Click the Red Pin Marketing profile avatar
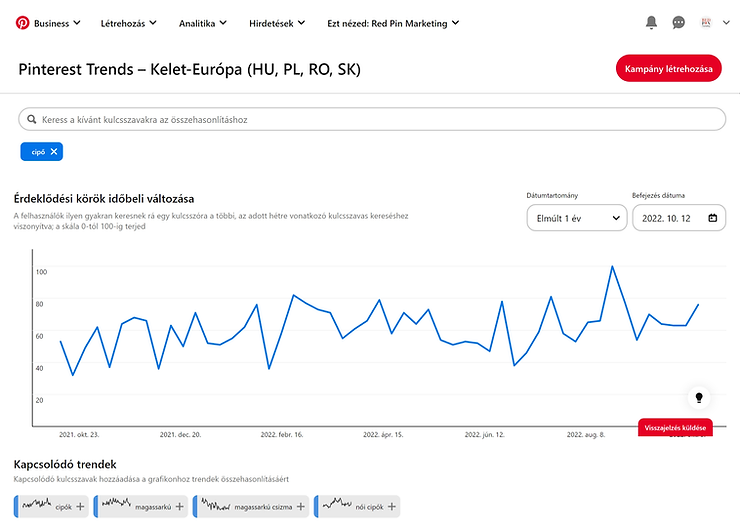 [706, 22]
